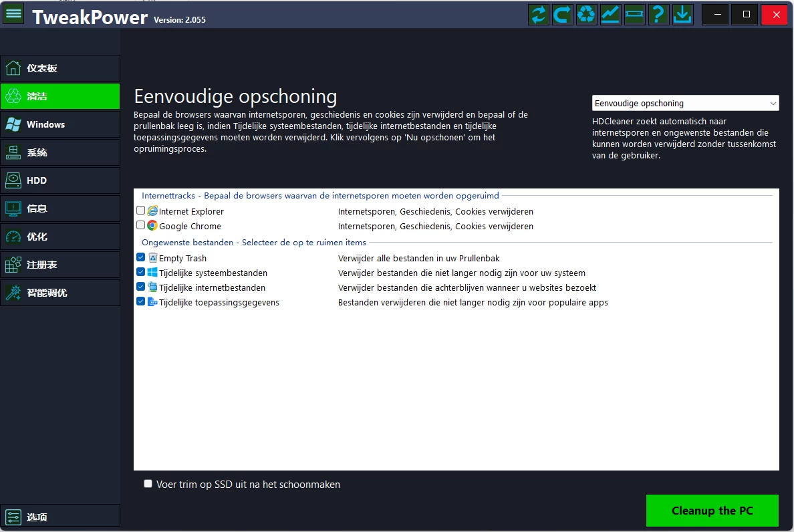This screenshot has height=532, width=794.
Task: Click the download arrow toolbar icon
Action: click(682, 14)
